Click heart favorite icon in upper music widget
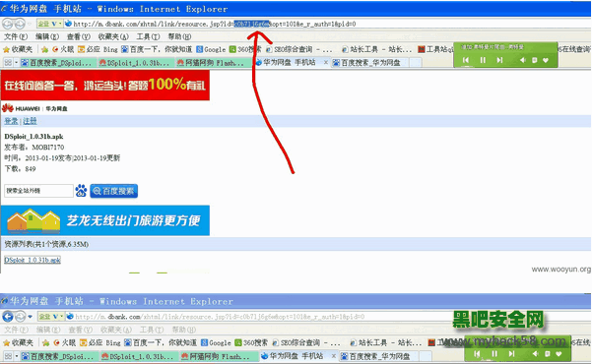The height and width of the screenshot is (364, 592). 546,60
